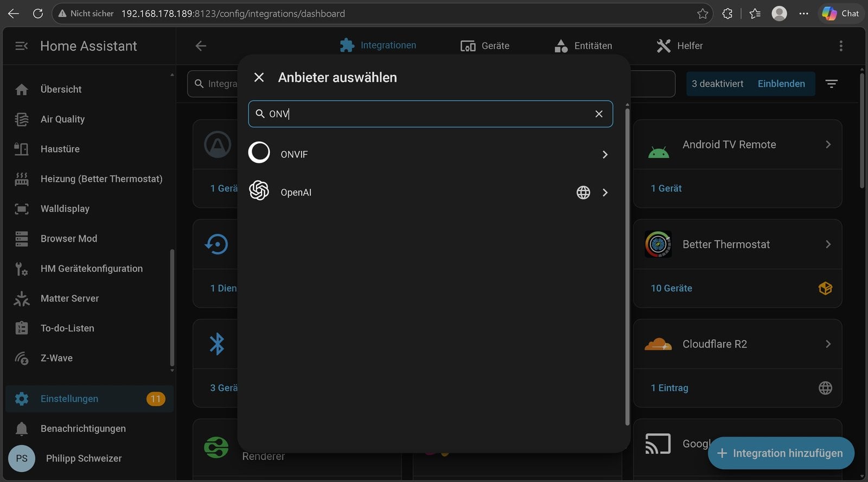868x482 pixels.
Task: Switch to the Entitäten tab
Action: tap(583, 46)
